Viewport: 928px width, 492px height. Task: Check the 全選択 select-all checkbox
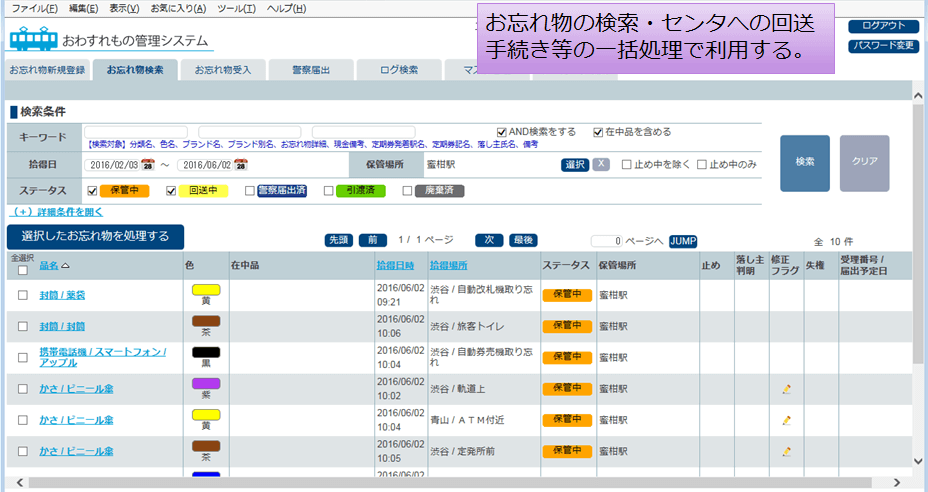[x=22, y=270]
